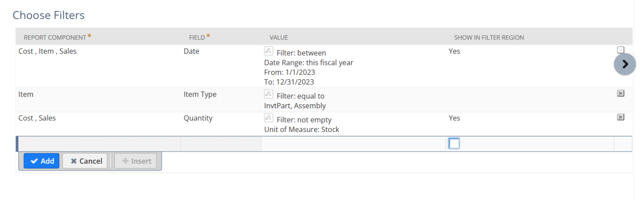Select the Item Type field cell
The image size is (644, 200).
pos(200,94)
